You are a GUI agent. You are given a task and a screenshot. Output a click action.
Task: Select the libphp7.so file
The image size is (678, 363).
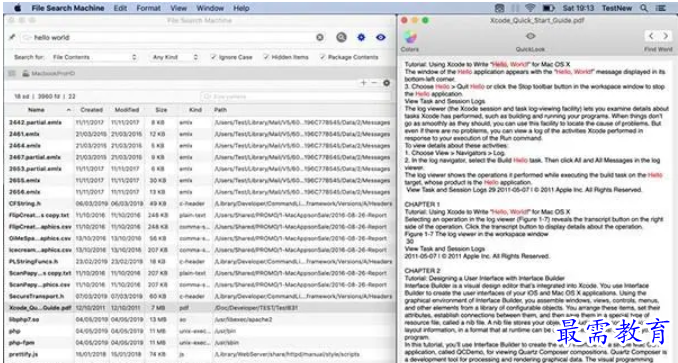click(x=24, y=319)
